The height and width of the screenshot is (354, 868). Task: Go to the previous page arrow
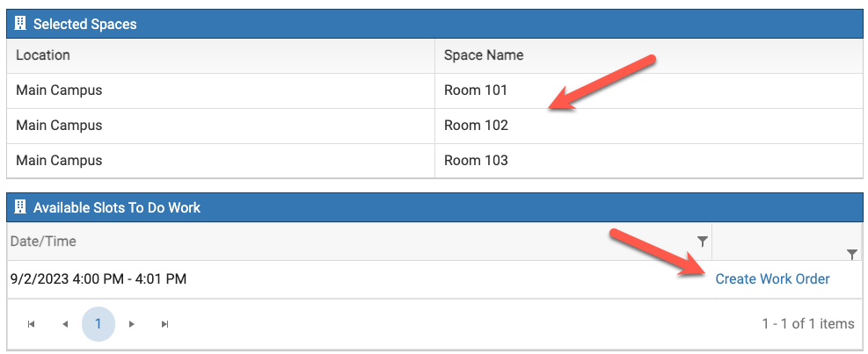click(65, 324)
